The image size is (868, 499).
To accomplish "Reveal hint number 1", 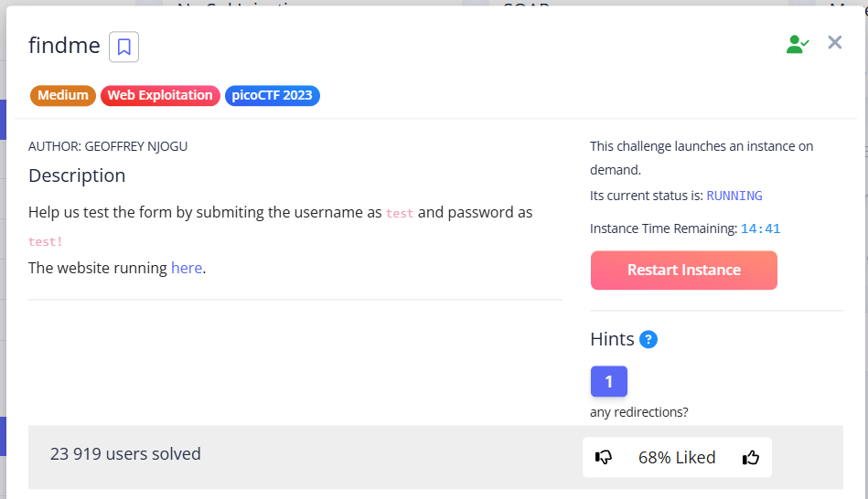I will pyautogui.click(x=608, y=381).
